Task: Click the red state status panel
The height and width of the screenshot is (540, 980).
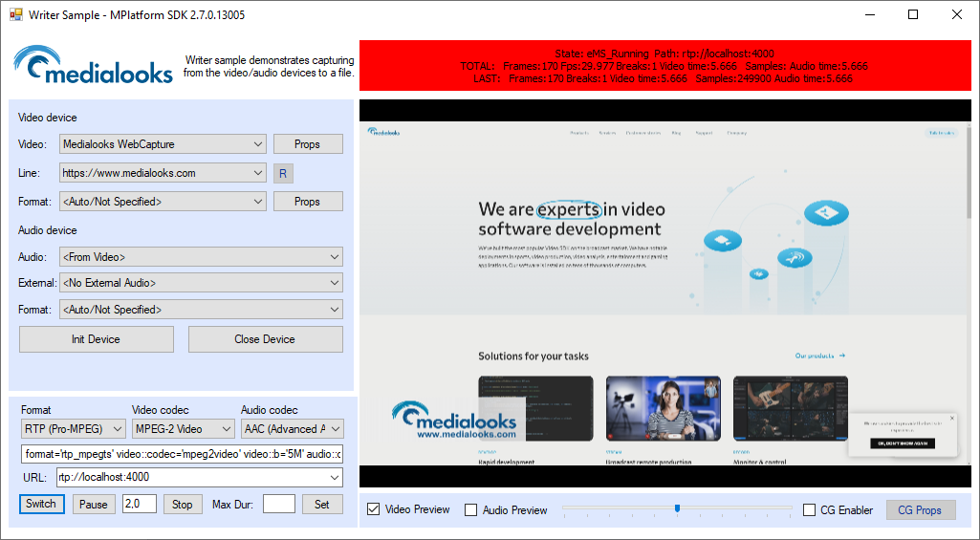Action: tap(665, 66)
